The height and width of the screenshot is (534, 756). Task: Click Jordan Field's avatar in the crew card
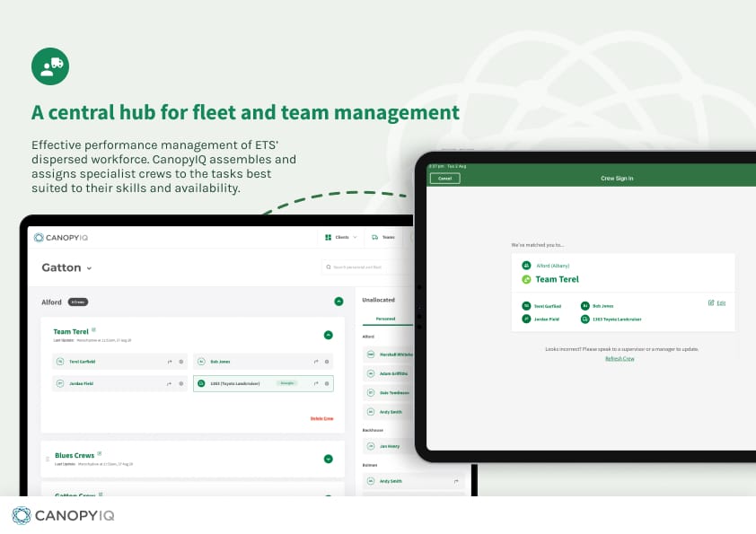pyautogui.click(x=60, y=383)
